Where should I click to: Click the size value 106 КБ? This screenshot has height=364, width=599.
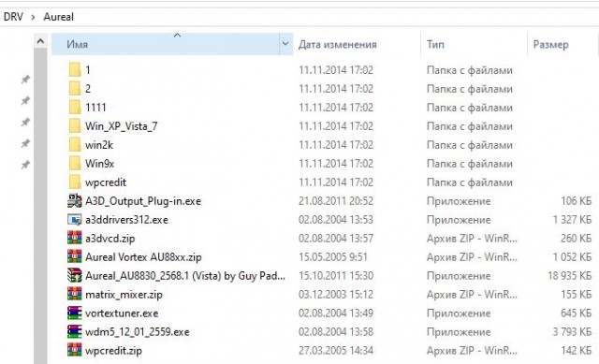(577, 201)
